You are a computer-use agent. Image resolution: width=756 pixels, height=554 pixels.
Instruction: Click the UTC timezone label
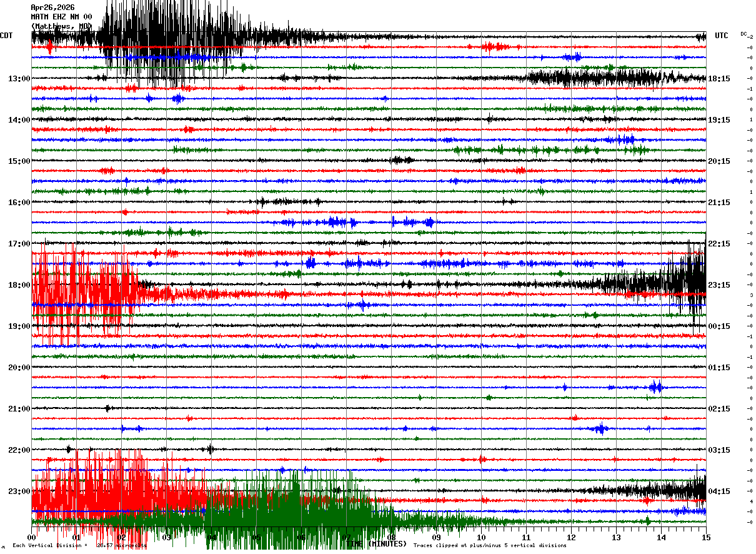(722, 36)
